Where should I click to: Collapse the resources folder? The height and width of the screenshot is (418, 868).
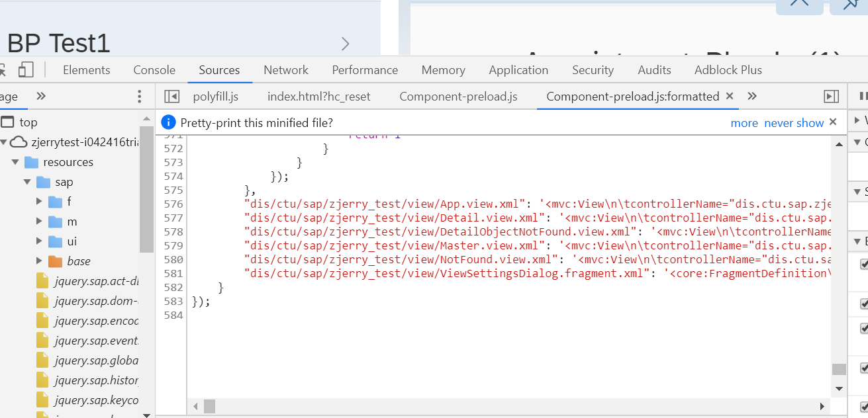pyautogui.click(x=15, y=162)
